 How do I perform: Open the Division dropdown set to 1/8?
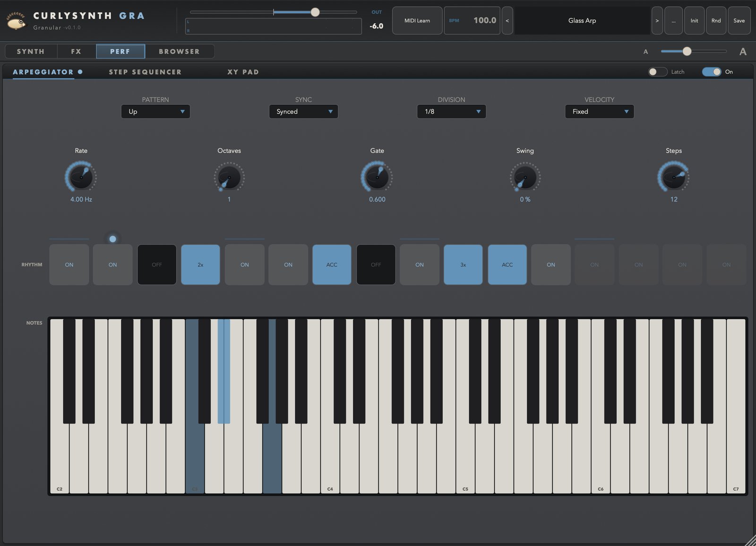[451, 112]
